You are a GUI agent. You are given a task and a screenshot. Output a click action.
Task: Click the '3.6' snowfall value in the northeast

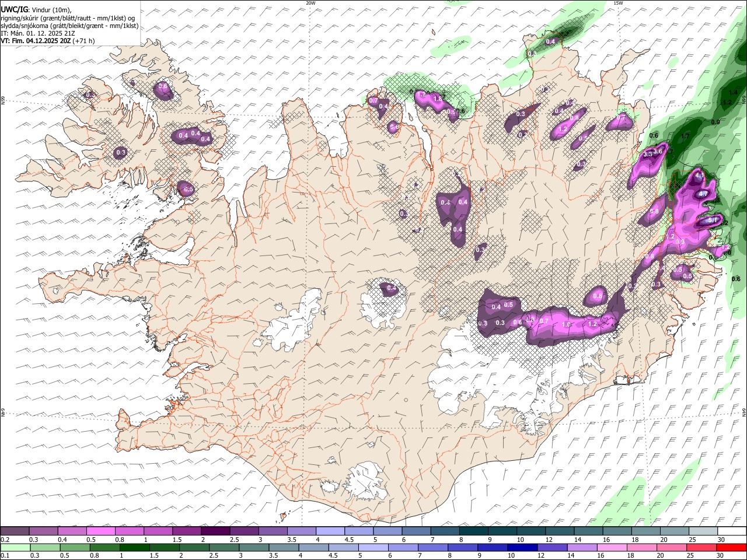pos(658,152)
